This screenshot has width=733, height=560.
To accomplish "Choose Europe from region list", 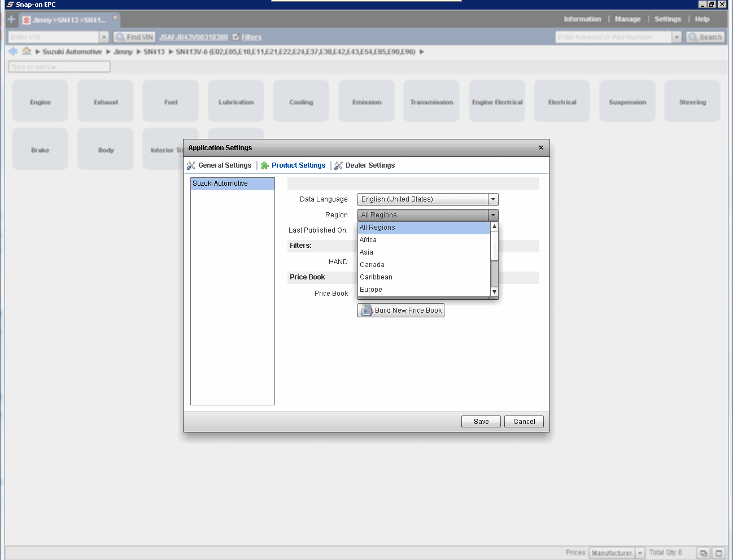I will [x=424, y=290].
